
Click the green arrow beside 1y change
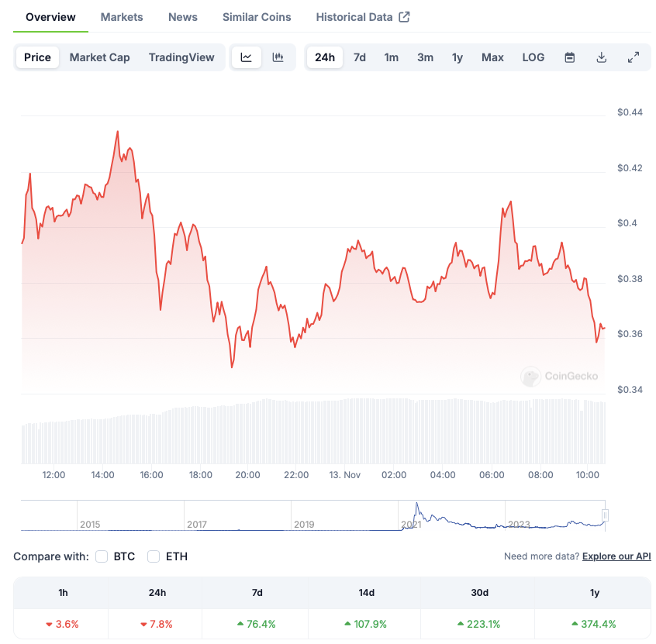pos(574,623)
